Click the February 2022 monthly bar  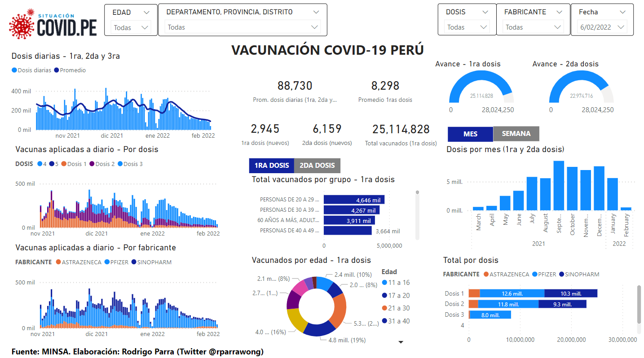click(626, 209)
